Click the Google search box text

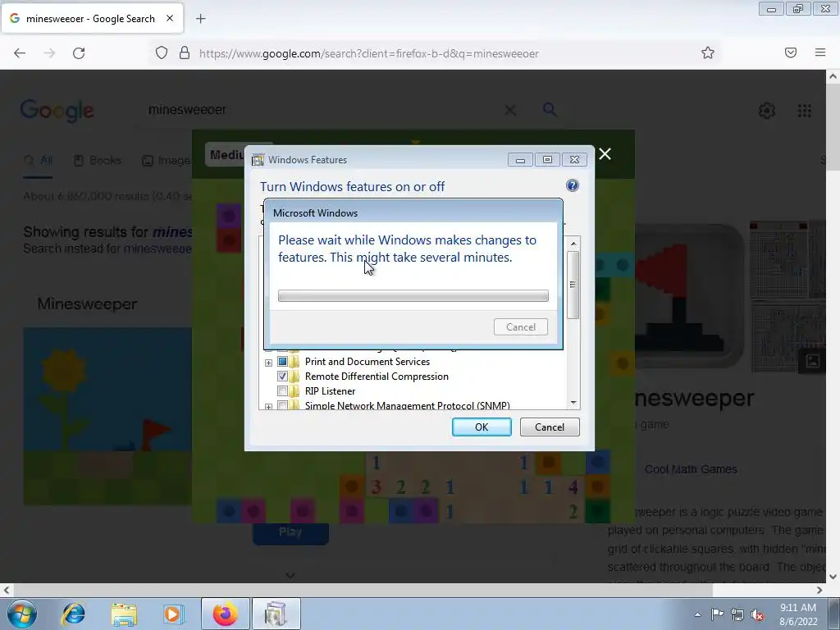(x=187, y=109)
